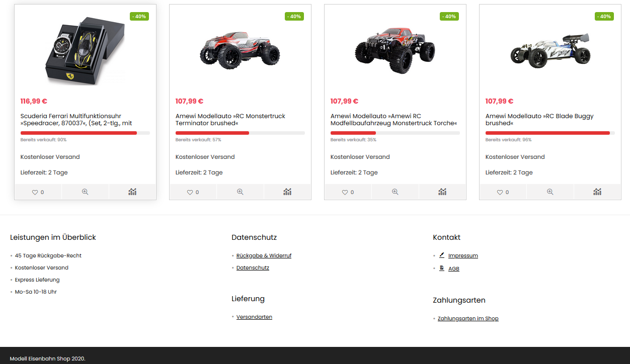Screen dimensions: 630x364
Task: Open zoom preview for RC Blade Buggy
Action: coord(550,192)
